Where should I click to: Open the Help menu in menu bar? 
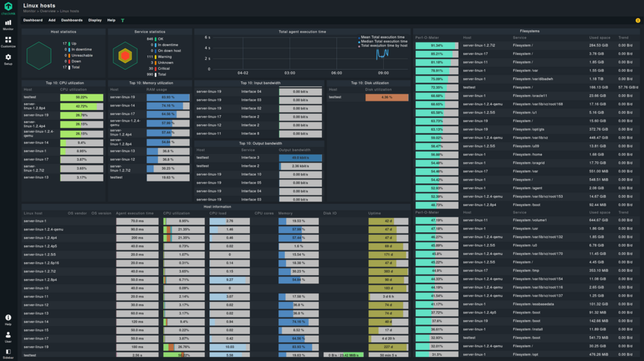[111, 20]
